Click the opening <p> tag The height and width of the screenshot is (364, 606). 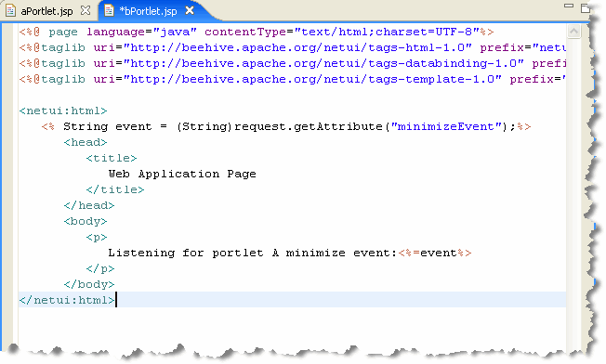coord(97,238)
